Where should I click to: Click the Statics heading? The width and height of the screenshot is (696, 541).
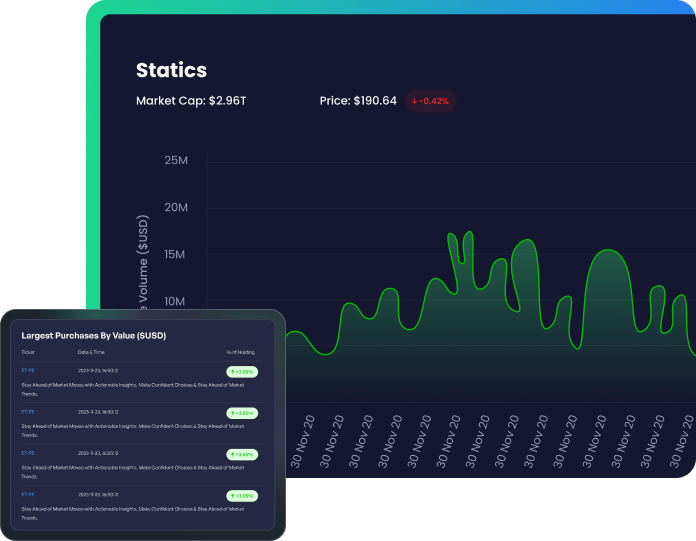point(171,70)
